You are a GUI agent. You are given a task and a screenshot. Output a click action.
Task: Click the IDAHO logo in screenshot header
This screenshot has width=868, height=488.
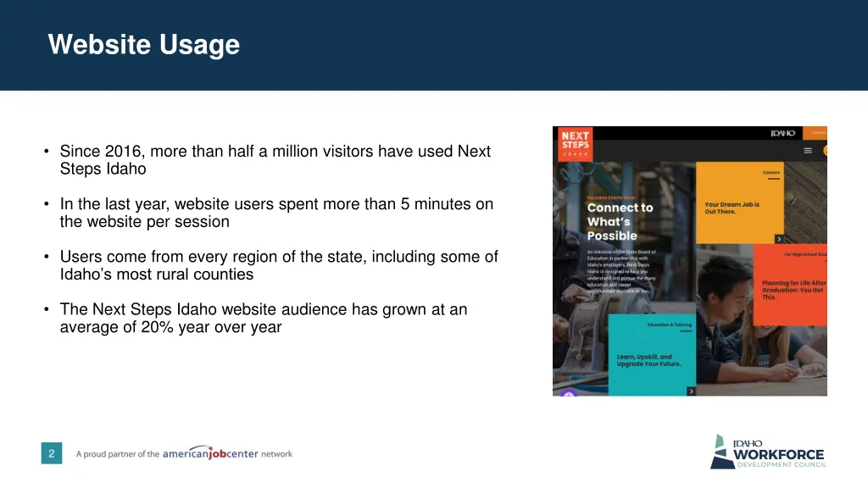pos(782,133)
